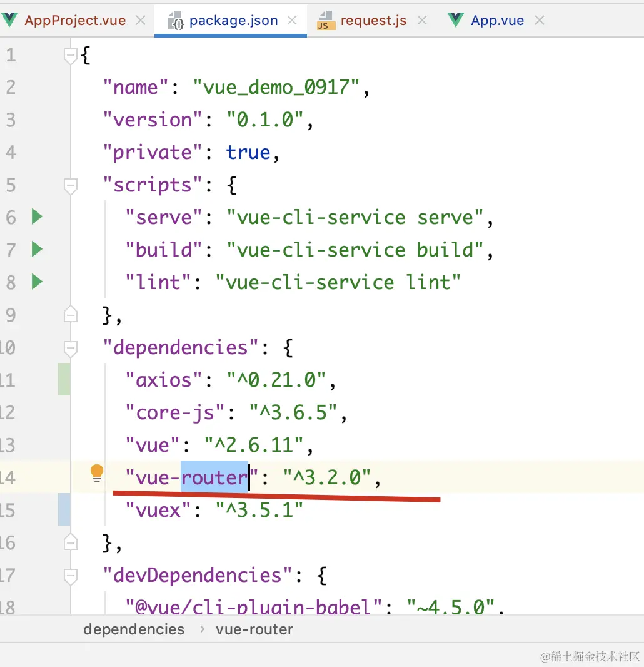Run the build script with the gutter arrow
Viewport: 644px width, 667px height.
tap(37, 249)
